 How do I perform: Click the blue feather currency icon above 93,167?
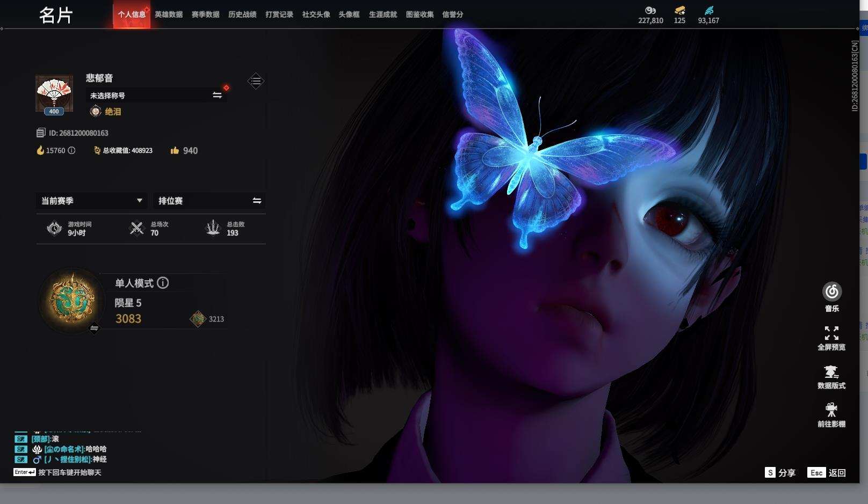coord(709,10)
